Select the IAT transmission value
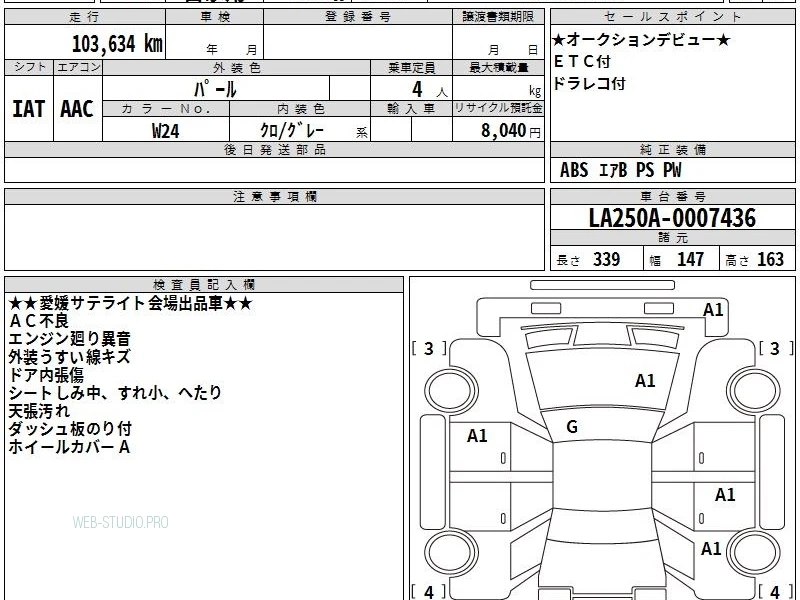 click(29, 109)
